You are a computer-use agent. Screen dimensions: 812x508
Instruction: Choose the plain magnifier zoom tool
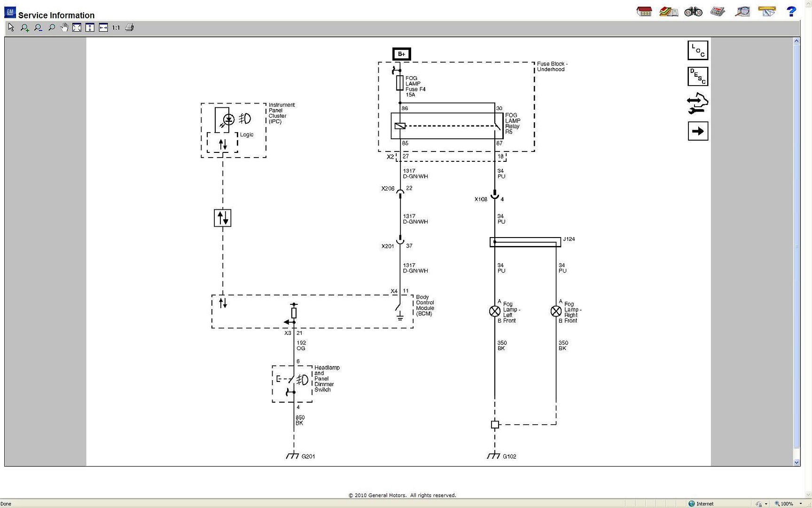(x=51, y=28)
